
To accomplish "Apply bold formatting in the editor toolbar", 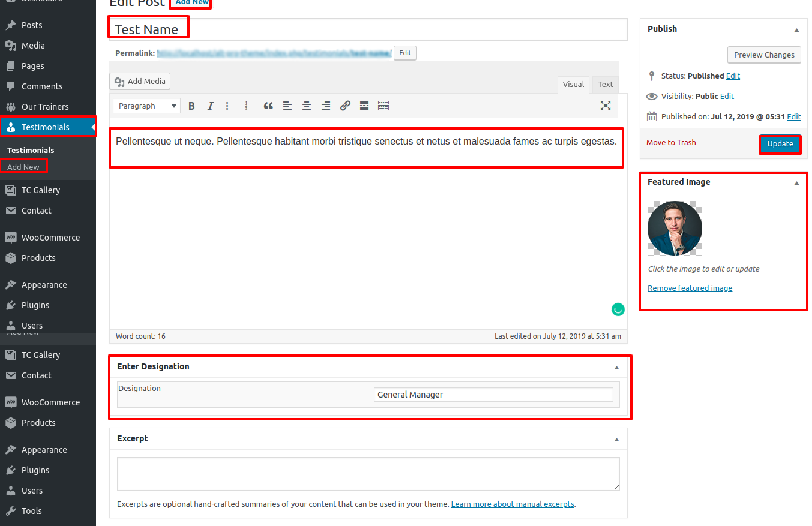I will coord(191,106).
